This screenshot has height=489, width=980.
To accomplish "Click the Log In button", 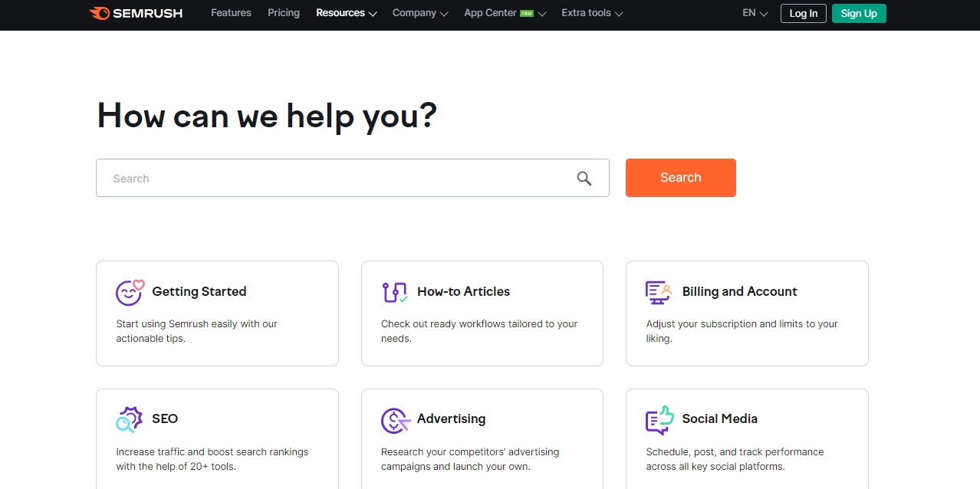I will 802,13.
